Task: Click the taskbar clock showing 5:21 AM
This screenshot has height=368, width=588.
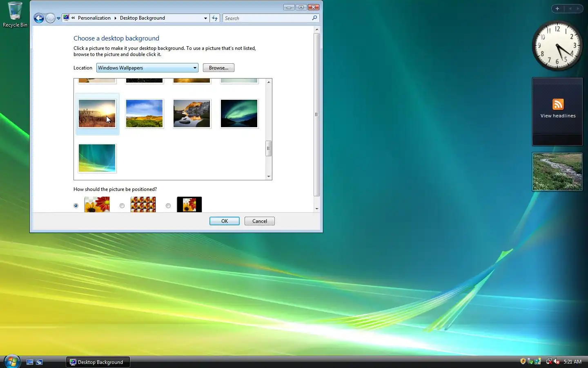Action: (x=572, y=362)
